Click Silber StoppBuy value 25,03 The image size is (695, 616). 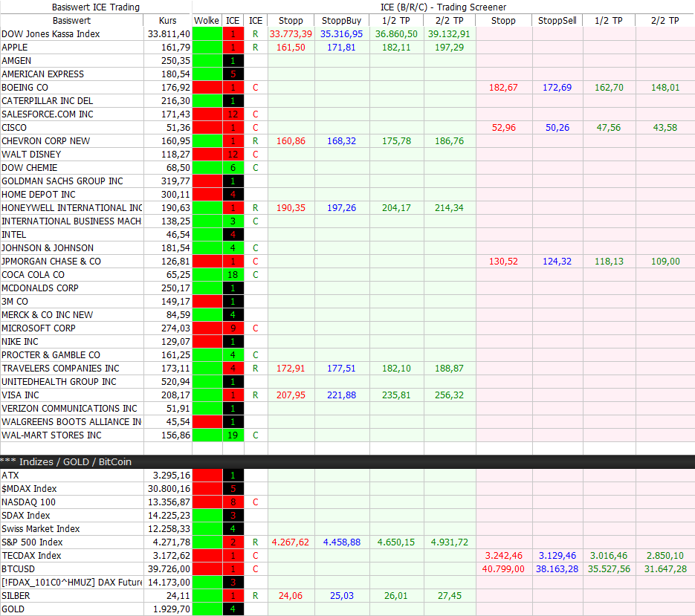[x=342, y=596]
